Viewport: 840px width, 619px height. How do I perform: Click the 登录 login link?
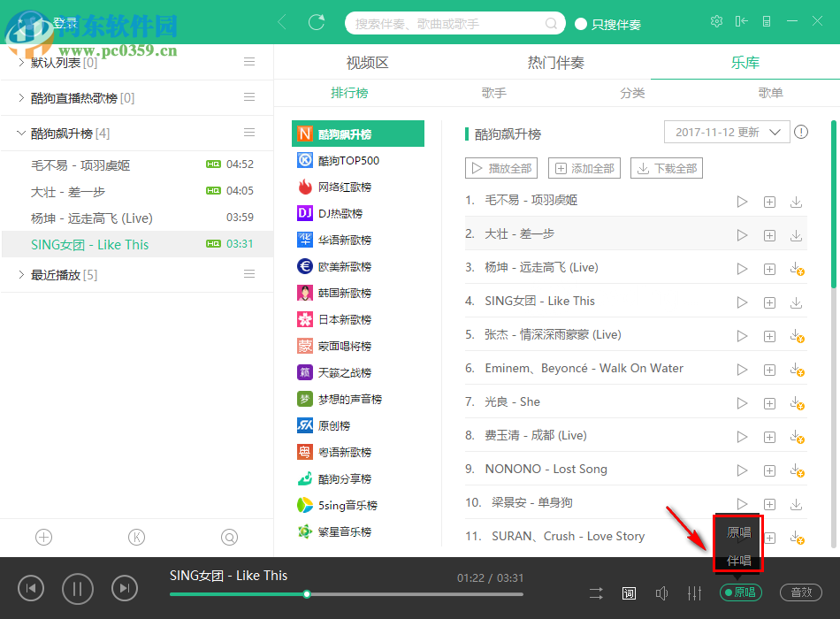coord(65,23)
